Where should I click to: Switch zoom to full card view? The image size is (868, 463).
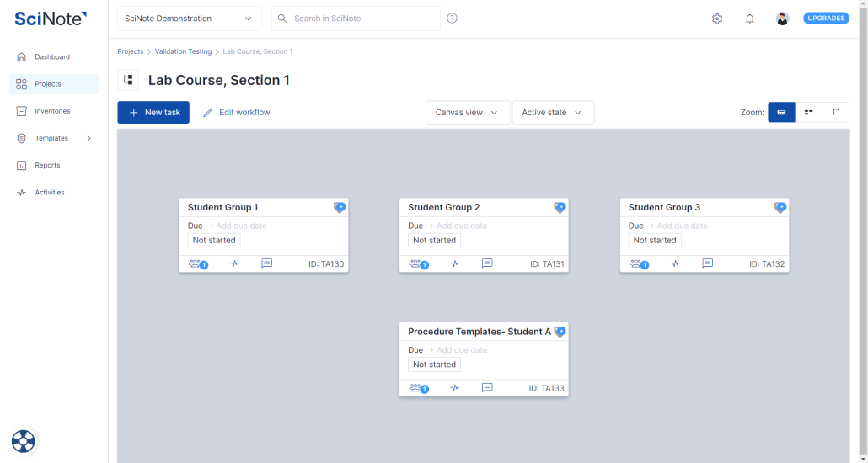click(x=781, y=112)
